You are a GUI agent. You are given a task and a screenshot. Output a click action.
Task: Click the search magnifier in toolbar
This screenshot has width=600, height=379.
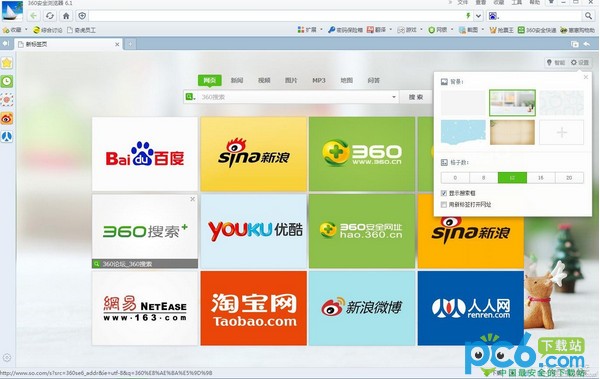coord(588,16)
